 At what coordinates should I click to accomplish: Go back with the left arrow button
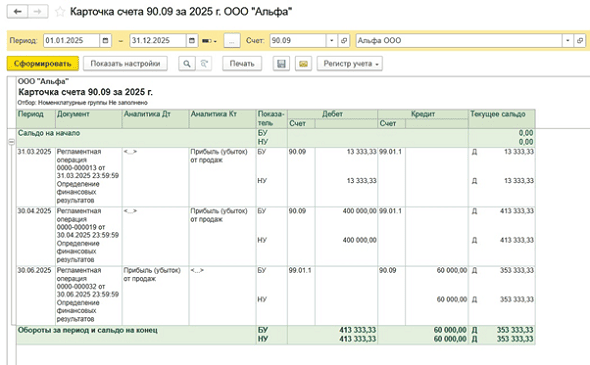point(17,11)
